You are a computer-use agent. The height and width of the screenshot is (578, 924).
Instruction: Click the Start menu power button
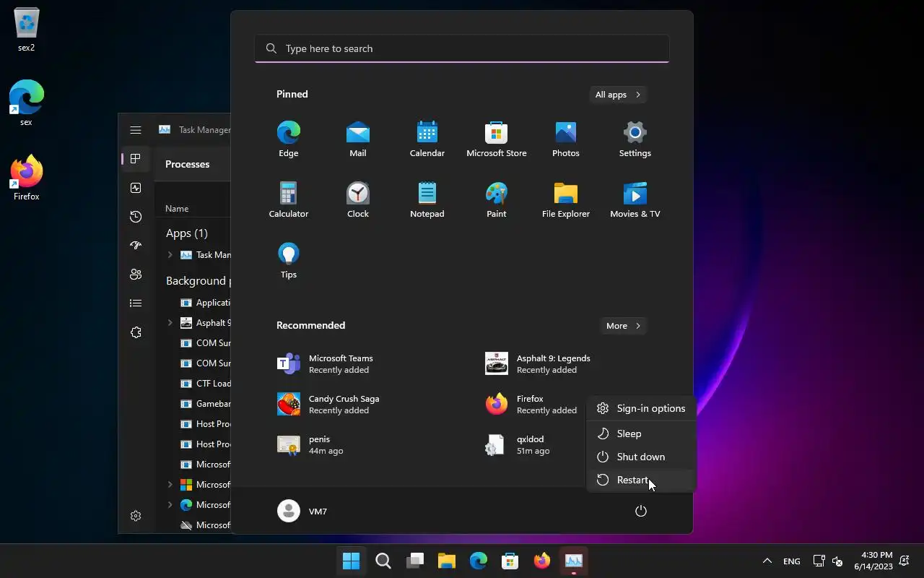640,511
